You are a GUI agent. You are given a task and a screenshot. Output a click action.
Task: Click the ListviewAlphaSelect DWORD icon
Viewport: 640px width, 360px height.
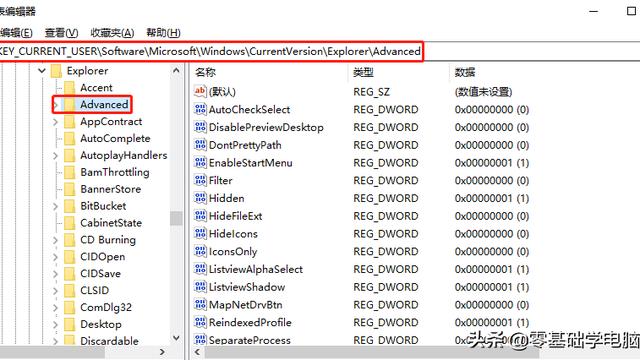click(x=200, y=269)
